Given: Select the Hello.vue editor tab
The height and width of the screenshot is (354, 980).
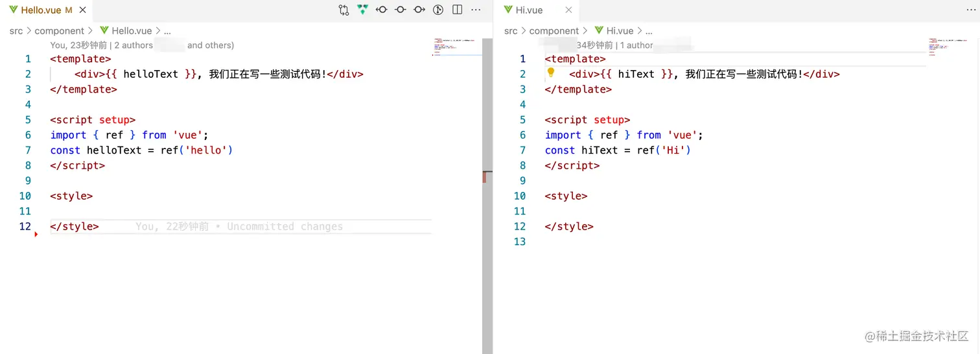Looking at the screenshot, I should [x=46, y=10].
